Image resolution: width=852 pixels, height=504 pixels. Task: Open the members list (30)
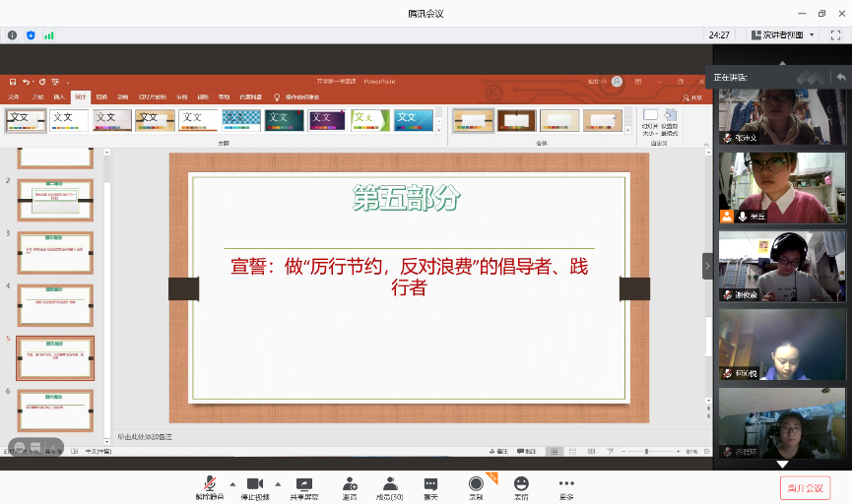[390, 487]
